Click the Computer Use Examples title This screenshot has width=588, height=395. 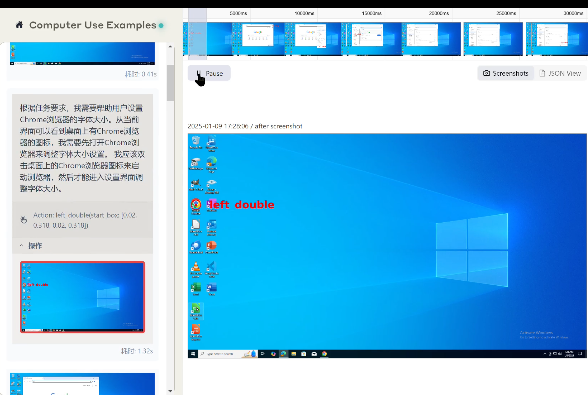click(x=93, y=25)
